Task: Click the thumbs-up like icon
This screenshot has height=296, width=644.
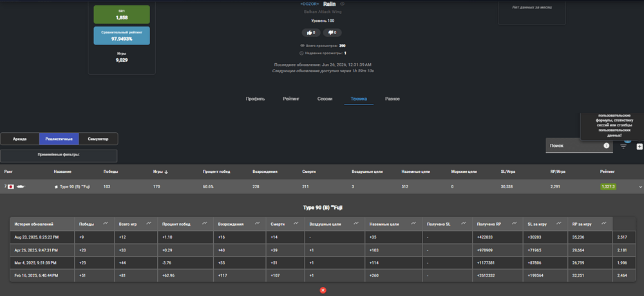Action: click(309, 33)
